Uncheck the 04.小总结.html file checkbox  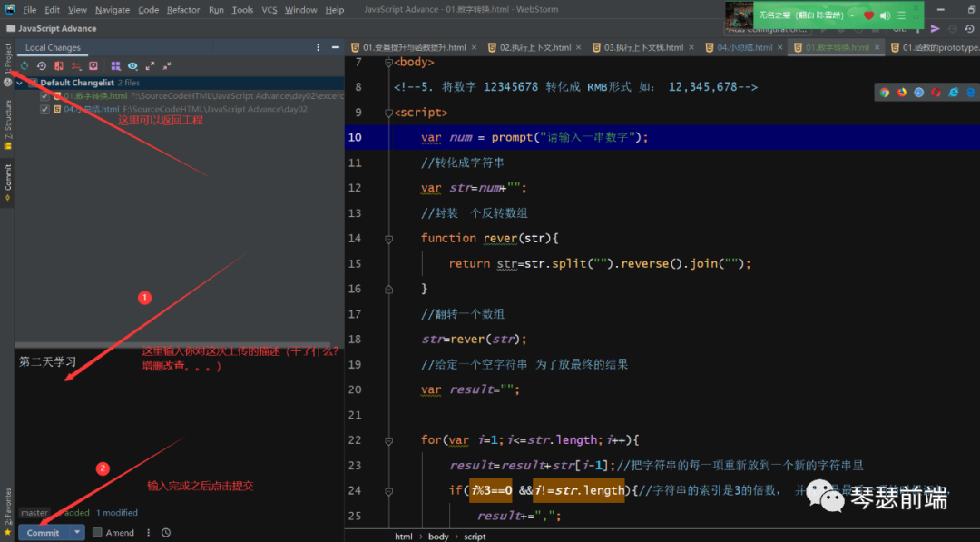point(44,109)
